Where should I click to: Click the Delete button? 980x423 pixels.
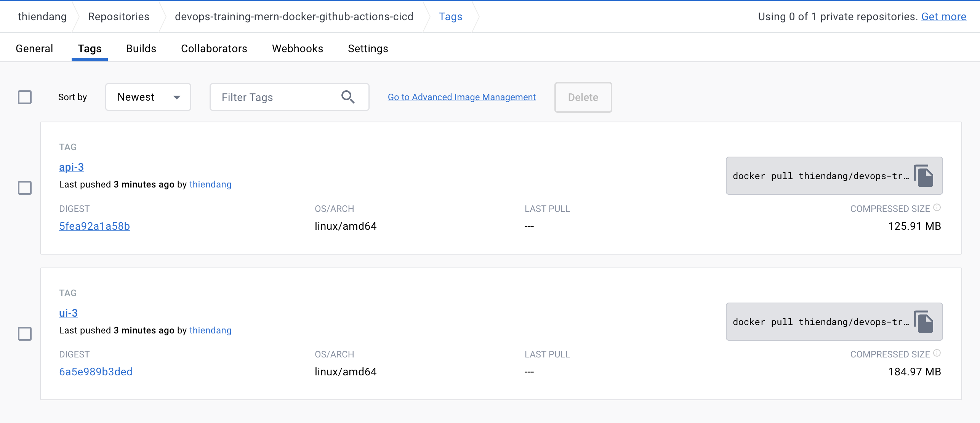pos(583,97)
